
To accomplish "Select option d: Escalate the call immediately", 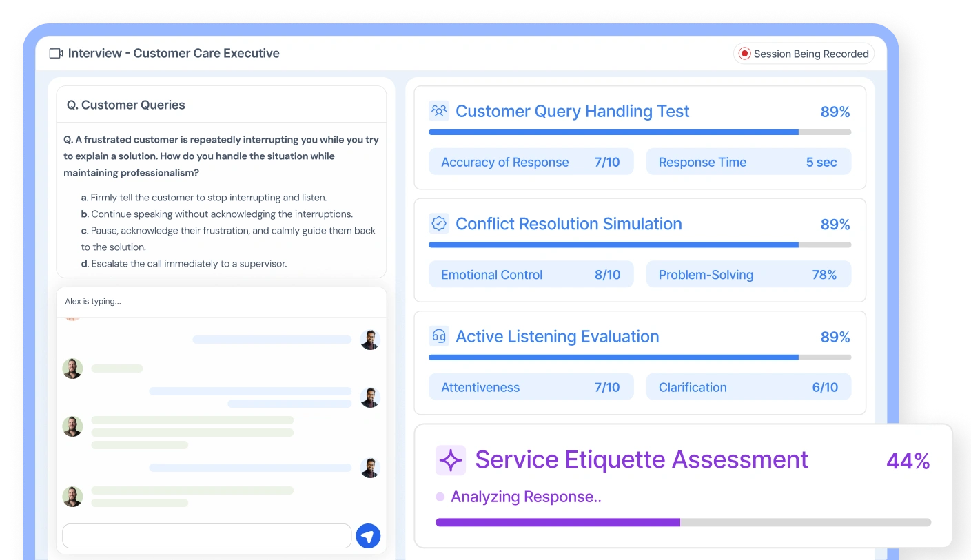I will pyautogui.click(x=184, y=264).
